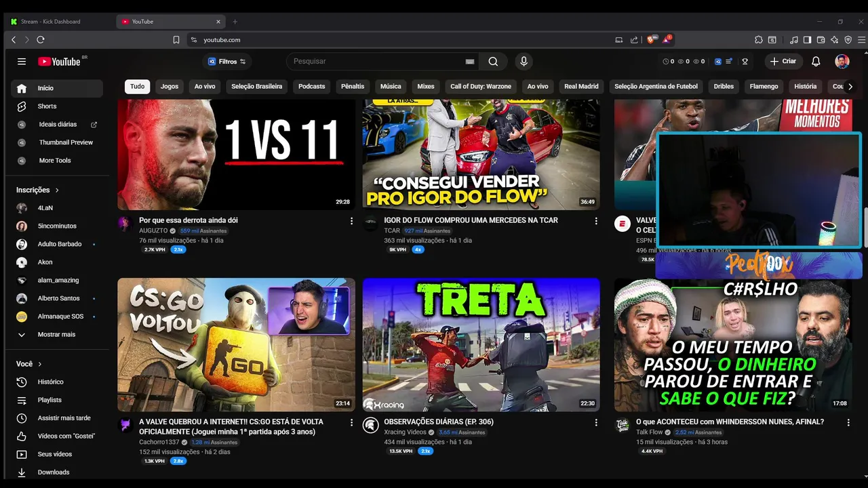
Task: Open Leo AI sparkle icon
Action: pyautogui.click(x=835, y=40)
